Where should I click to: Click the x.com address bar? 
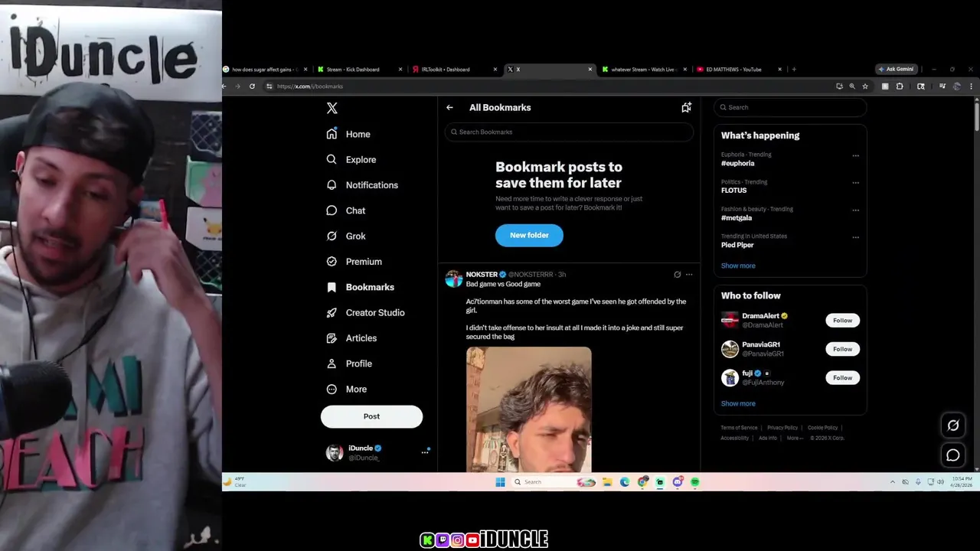tap(547, 86)
